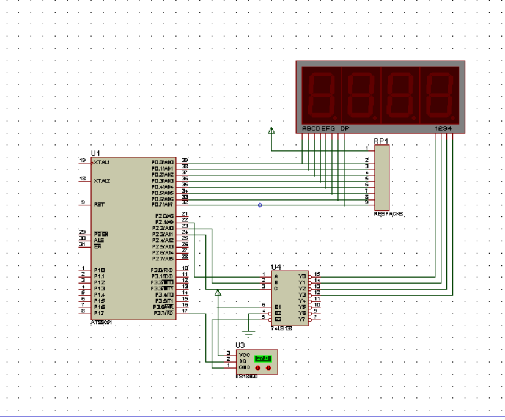Click the ABCDEFG segment pin label
This screenshot has height=420, width=505.
pos(319,128)
